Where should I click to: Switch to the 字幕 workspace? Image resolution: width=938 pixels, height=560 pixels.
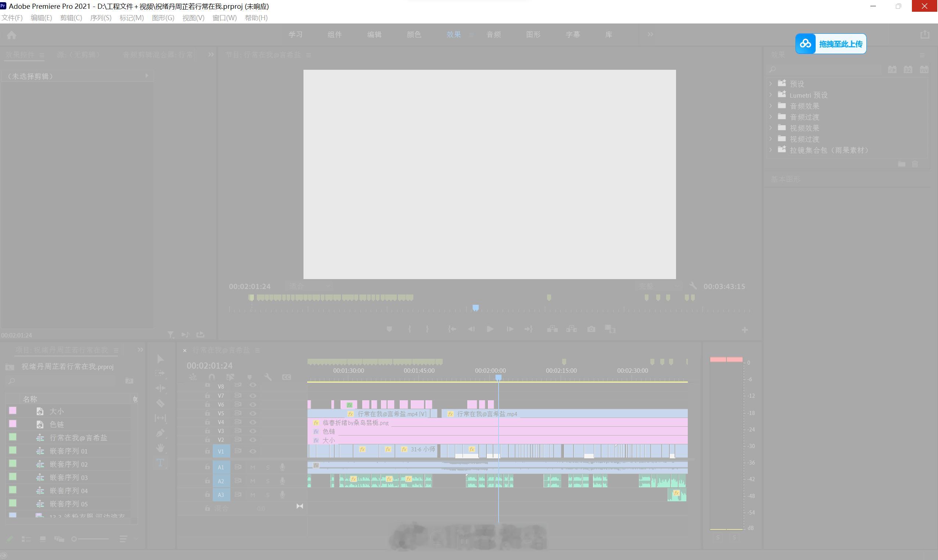click(x=573, y=35)
